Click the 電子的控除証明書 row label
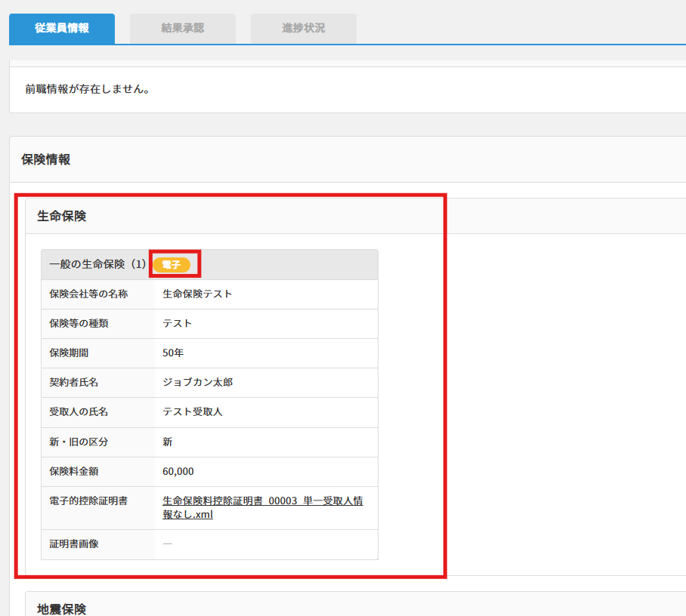This screenshot has width=686, height=616. click(83, 500)
